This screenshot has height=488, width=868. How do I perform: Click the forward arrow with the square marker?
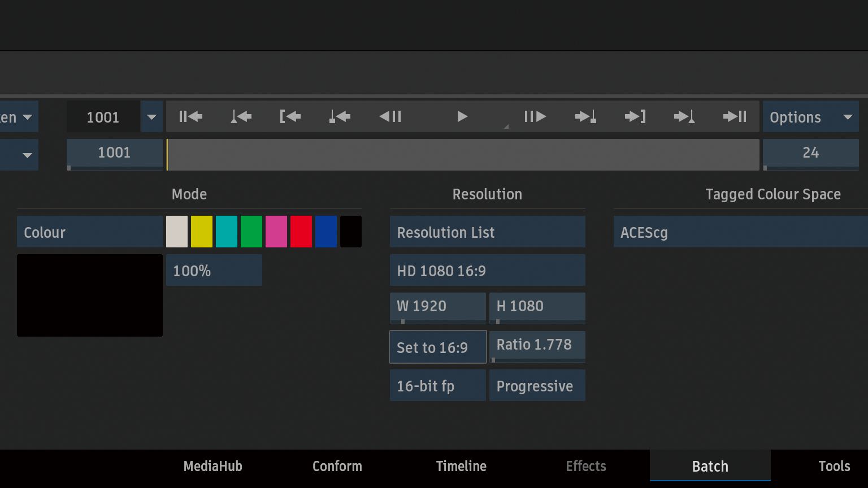point(585,116)
